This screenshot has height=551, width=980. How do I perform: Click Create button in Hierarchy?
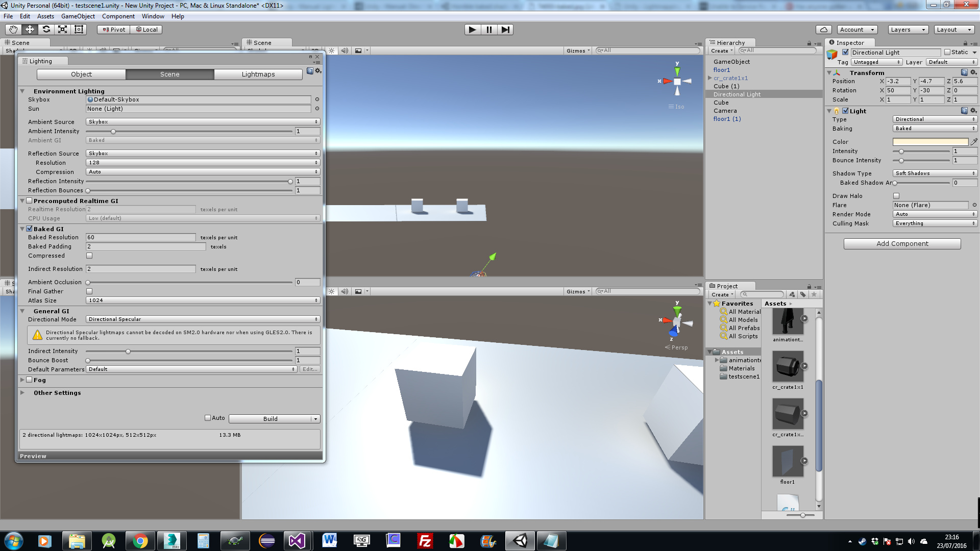coord(722,51)
